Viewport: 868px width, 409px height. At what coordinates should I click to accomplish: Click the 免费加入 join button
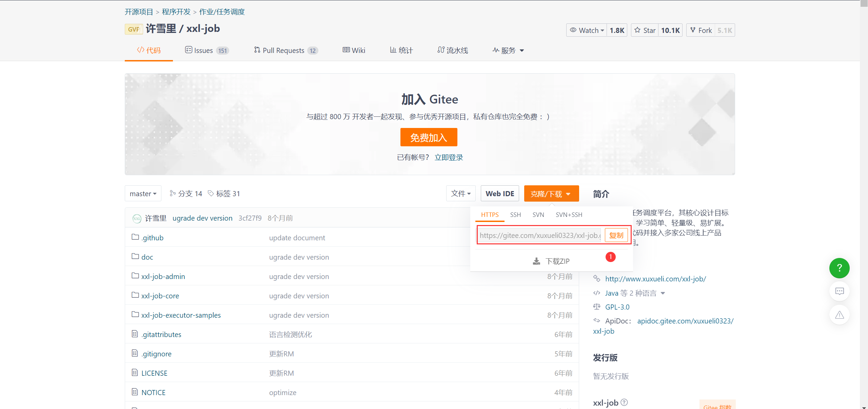pyautogui.click(x=429, y=137)
